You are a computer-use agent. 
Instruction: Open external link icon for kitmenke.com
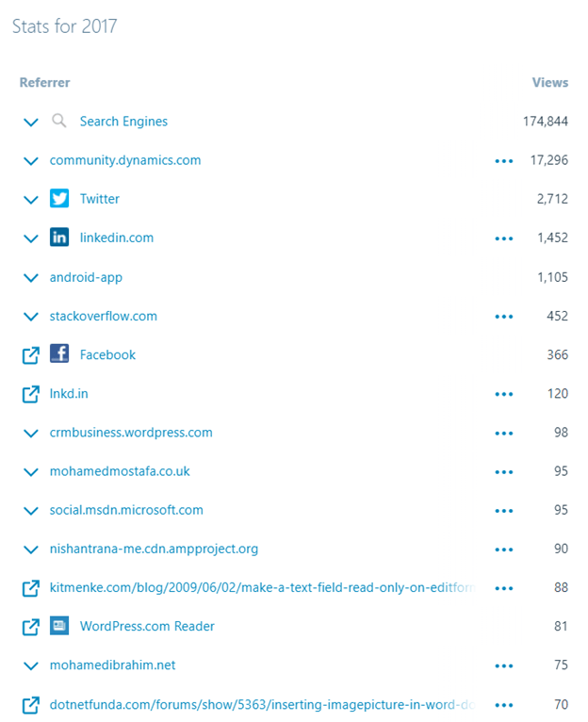pos(30,588)
